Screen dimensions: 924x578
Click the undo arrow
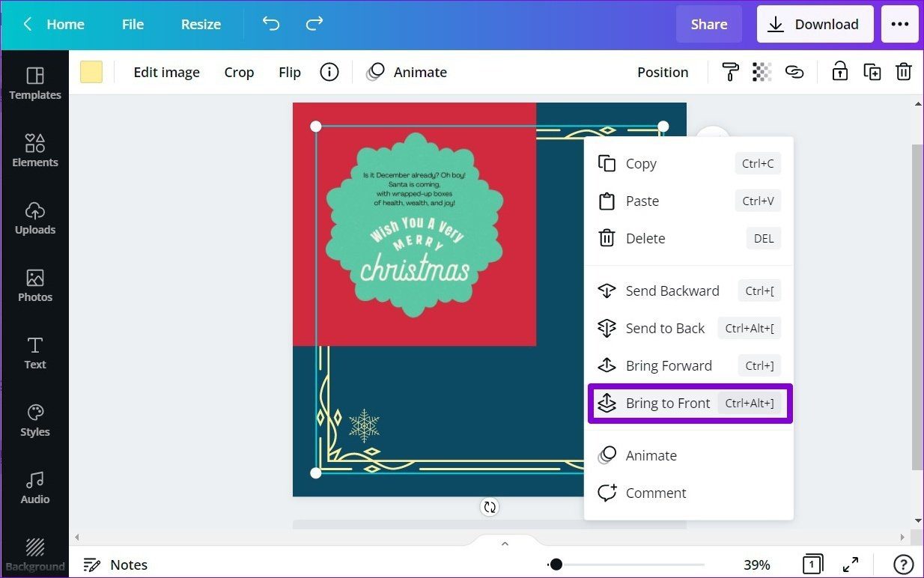[x=271, y=24]
